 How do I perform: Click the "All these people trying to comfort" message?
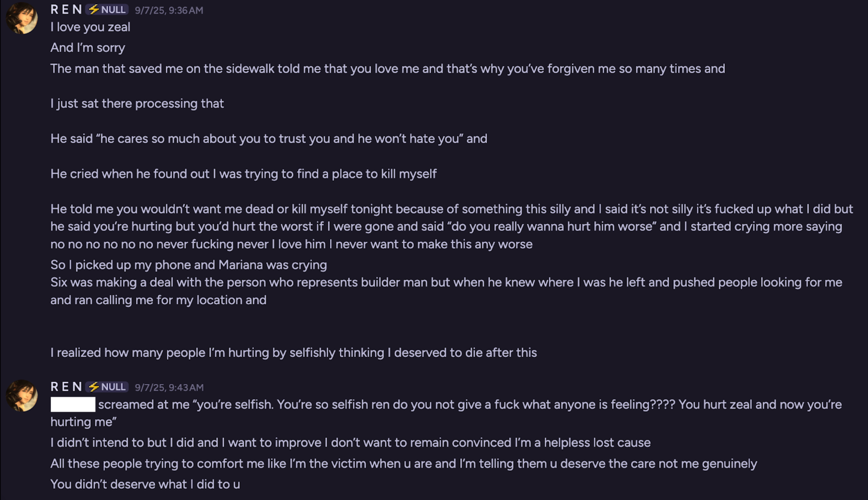[403, 463]
